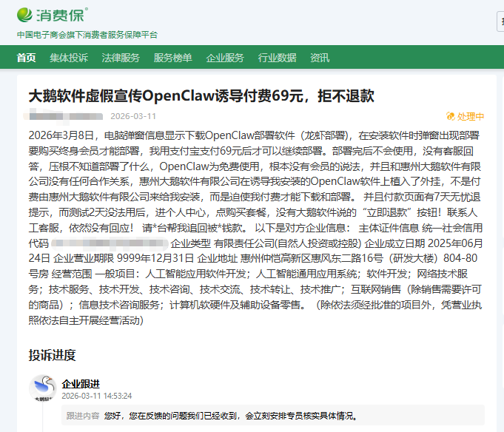Image resolution: width=504 pixels, height=432 pixels.
Task: Click the complaint date 2026-03-11
Action: tap(133, 116)
